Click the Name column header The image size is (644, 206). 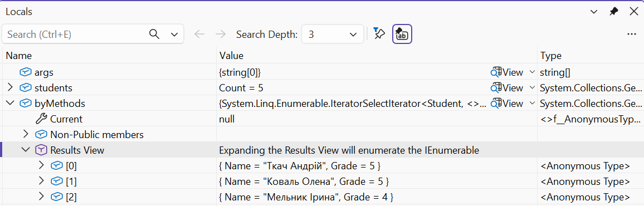click(x=110, y=56)
